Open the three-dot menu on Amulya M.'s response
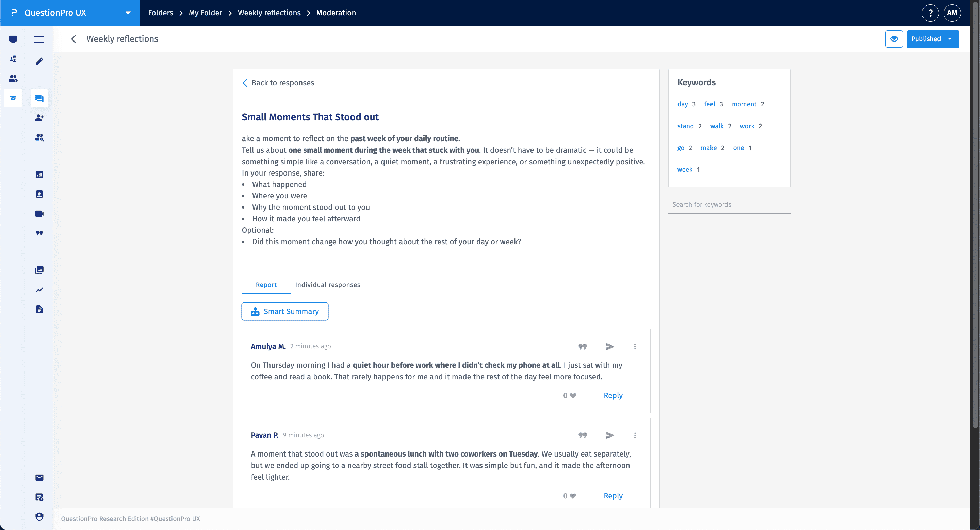Image resolution: width=980 pixels, height=530 pixels. click(x=635, y=346)
